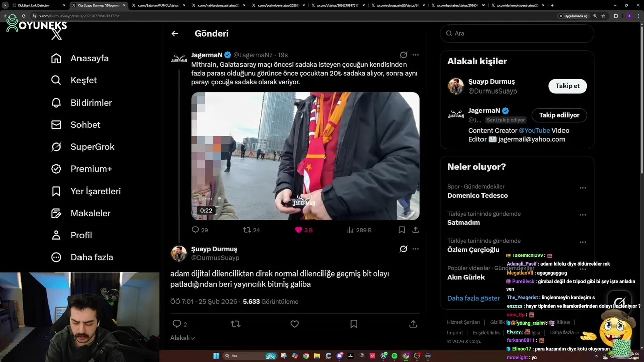Screen dimensions: 644x362
Task: Open Satmadım trending topic
Action: tap(463, 223)
